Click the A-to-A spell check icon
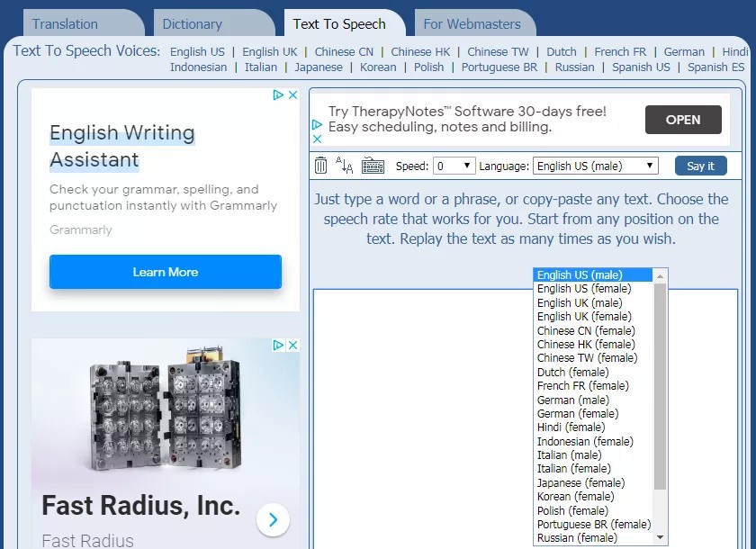756x549 pixels. (345, 166)
